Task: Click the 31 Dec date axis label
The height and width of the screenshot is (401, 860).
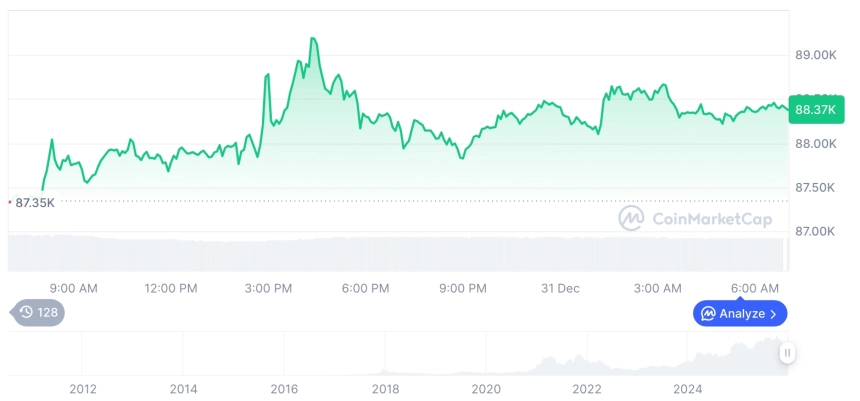Action: click(x=560, y=288)
